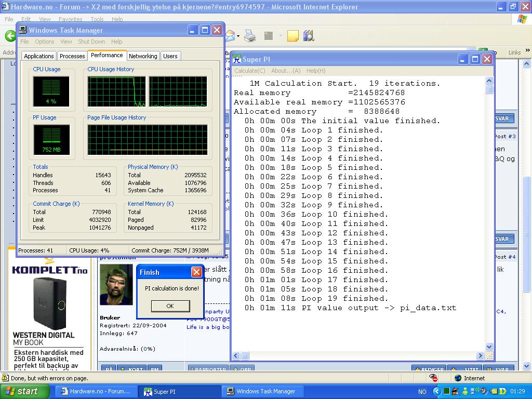Image resolution: width=532 pixels, height=399 pixels.
Task: Click Super PI horizontal scroll left arrow
Action: (236, 355)
